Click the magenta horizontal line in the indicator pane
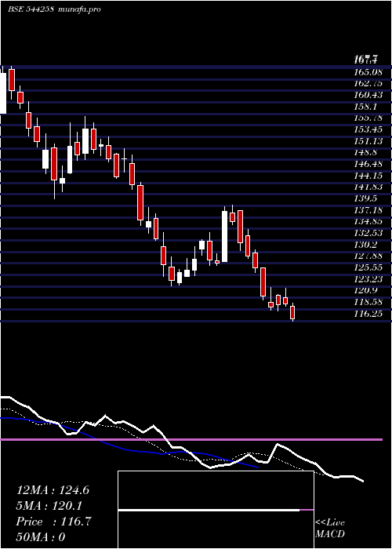The width and height of the screenshot is (392, 549). (x=191, y=439)
